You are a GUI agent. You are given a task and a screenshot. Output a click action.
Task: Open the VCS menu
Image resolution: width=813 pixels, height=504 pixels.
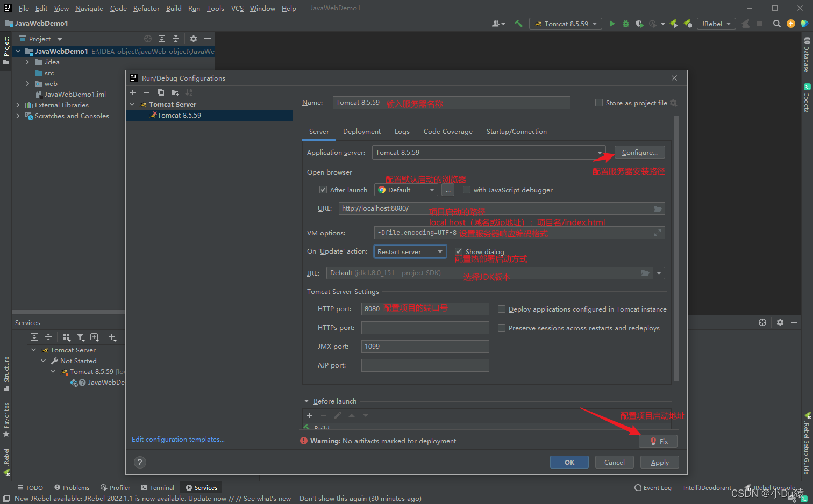(x=237, y=8)
